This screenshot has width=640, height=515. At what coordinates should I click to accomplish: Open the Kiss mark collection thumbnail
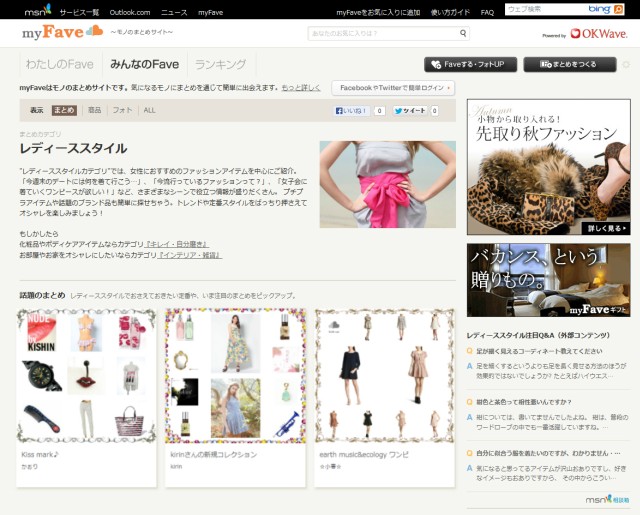tap(86, 377)
